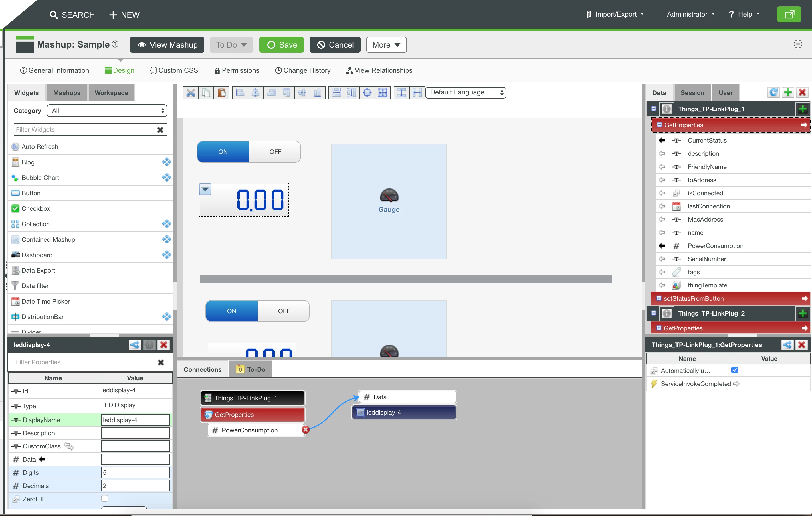Click the Mashup Sample help icon

115,44
